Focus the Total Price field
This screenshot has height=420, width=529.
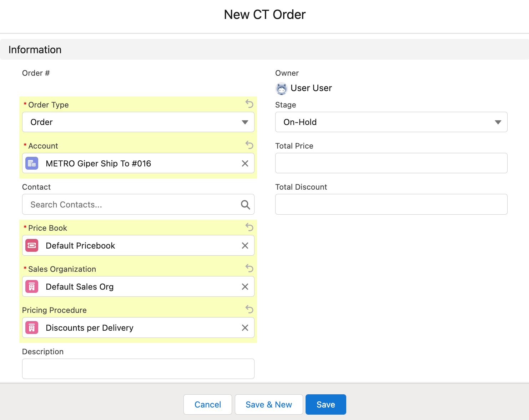[391, 163]
